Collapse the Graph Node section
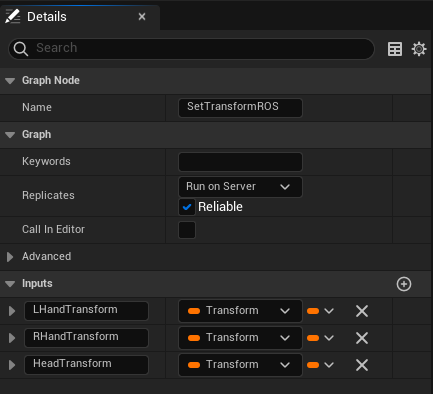The image size is (433, 394). 10,81
